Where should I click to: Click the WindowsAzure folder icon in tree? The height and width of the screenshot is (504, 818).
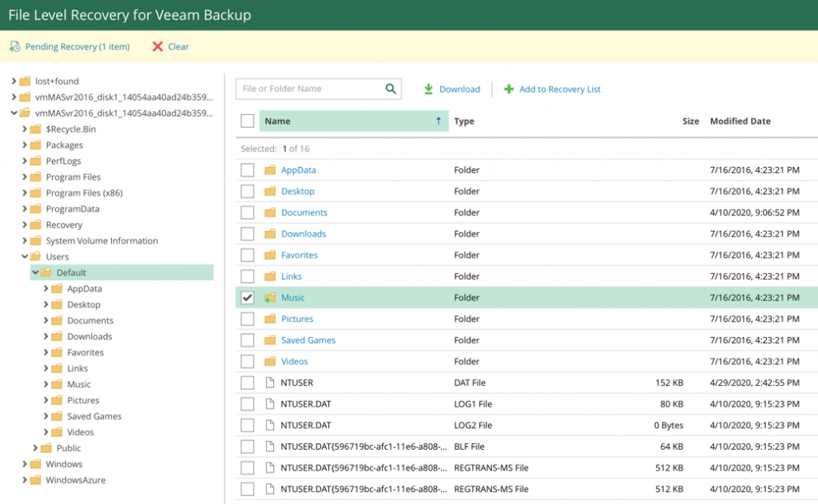click(x=35, y=479)
